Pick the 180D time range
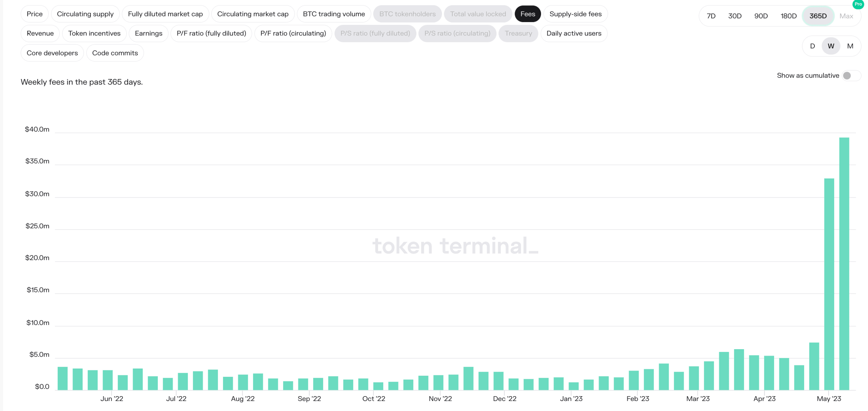The width and height of the screenshot is (868, 411). click(788, 16)
